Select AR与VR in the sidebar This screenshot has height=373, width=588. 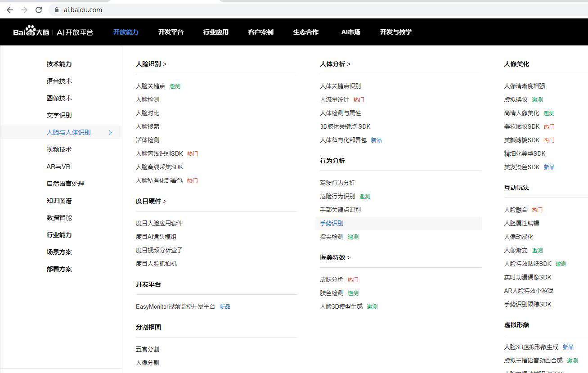[58, 166]
